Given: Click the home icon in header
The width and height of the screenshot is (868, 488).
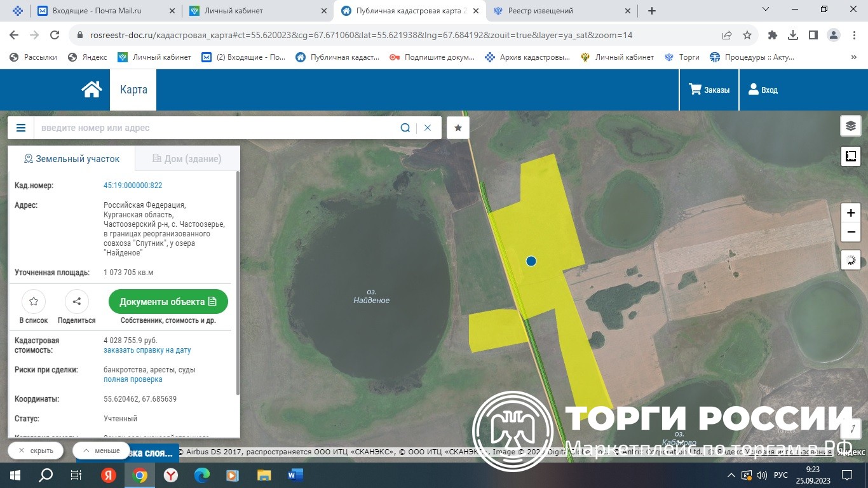Looking at the screenshot, I should (92, 90).
